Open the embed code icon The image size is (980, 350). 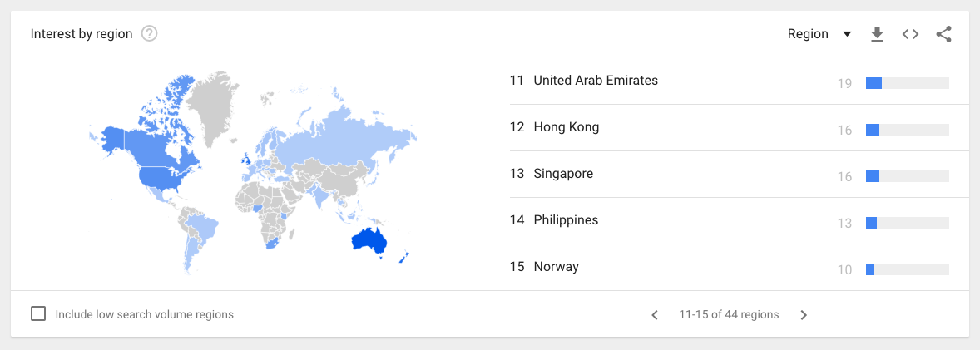[910, 34]
